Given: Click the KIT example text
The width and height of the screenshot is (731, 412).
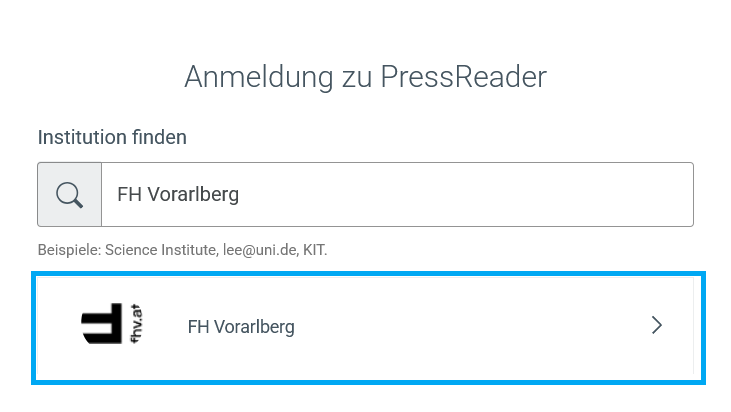Looking at the screenshot, I should (x=314, y=250).
